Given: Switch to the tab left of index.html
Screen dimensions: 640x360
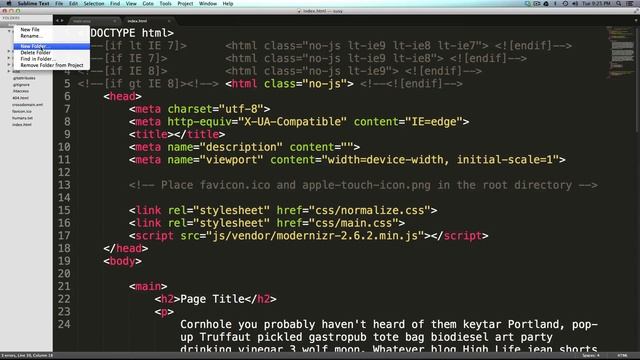Looking at the screenshot, I should (x=94, y=21).
